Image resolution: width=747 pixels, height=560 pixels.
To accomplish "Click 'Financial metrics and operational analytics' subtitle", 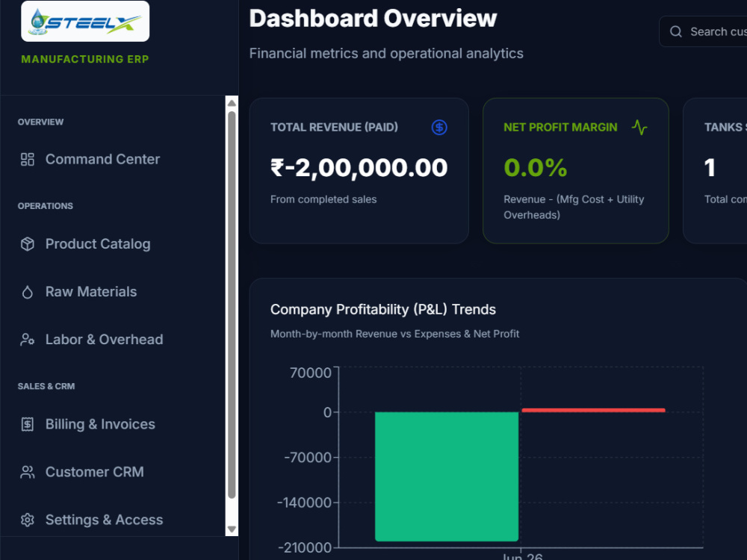I will [x=386, y=53].
